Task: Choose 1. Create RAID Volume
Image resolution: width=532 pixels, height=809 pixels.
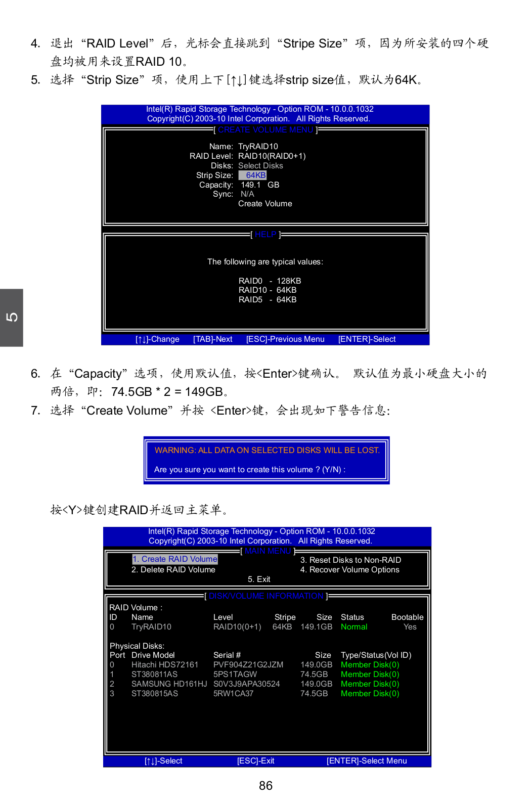Action: (175, 559)
